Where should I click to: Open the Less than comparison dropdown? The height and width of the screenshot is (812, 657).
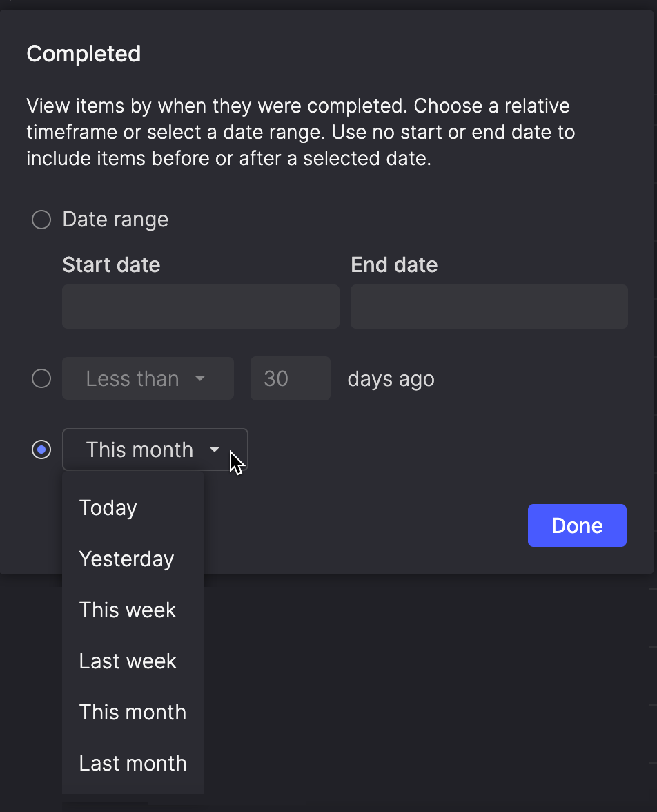click(x=147, y=379)
